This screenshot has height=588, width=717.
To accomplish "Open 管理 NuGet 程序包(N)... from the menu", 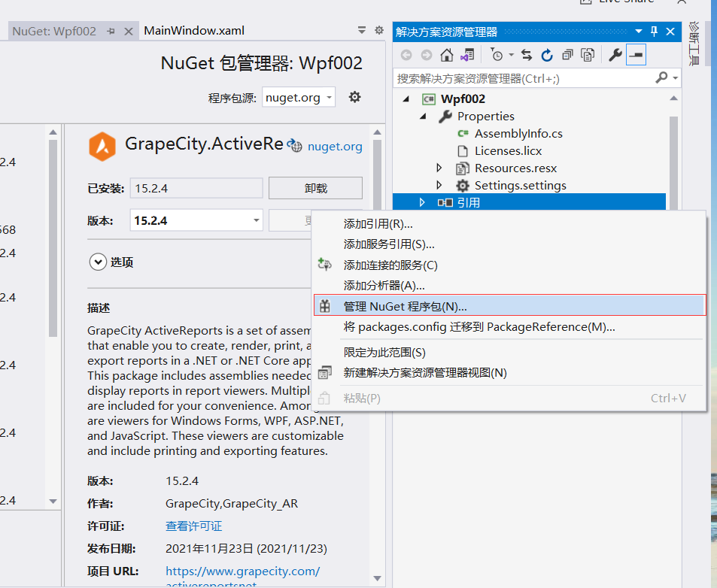I will [510, 306].
